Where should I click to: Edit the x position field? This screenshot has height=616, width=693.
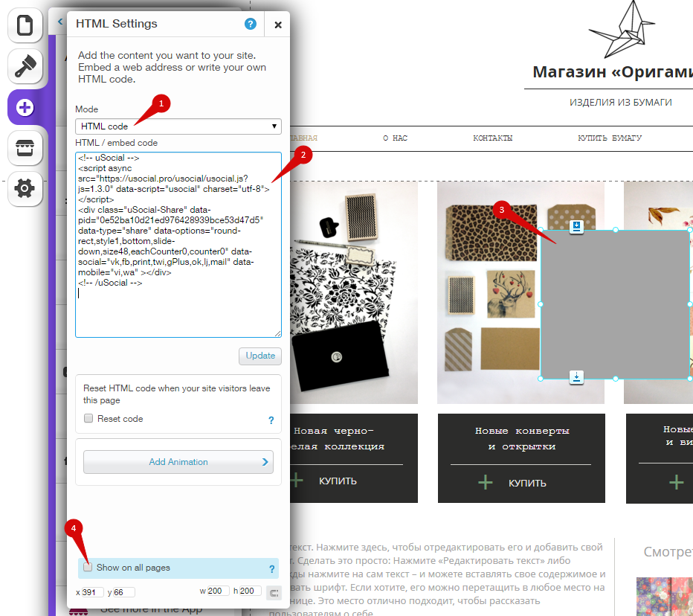tap(92, 592)
